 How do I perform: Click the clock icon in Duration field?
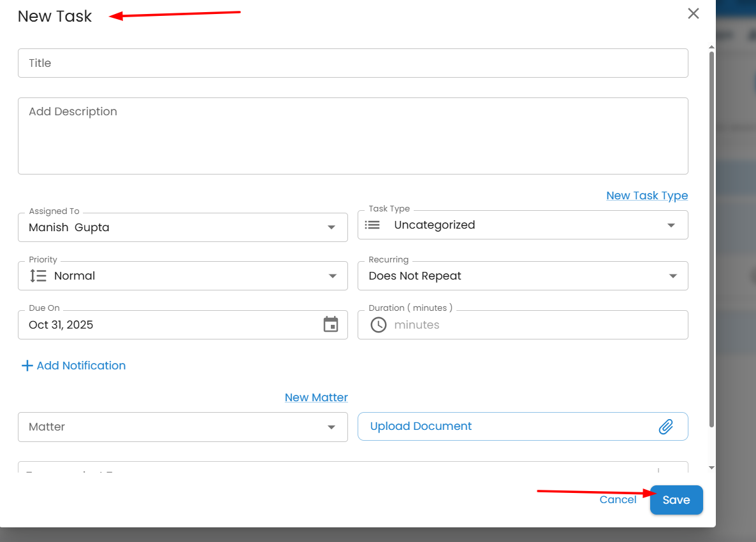(379, 325)
